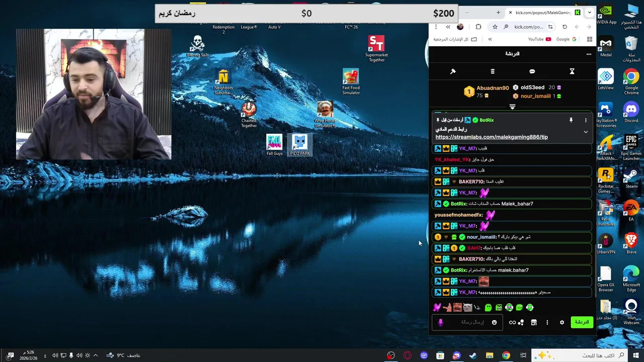Bookmark this page with star icon
The width and height of the screenshot is (644, 362).
point(495,27)
